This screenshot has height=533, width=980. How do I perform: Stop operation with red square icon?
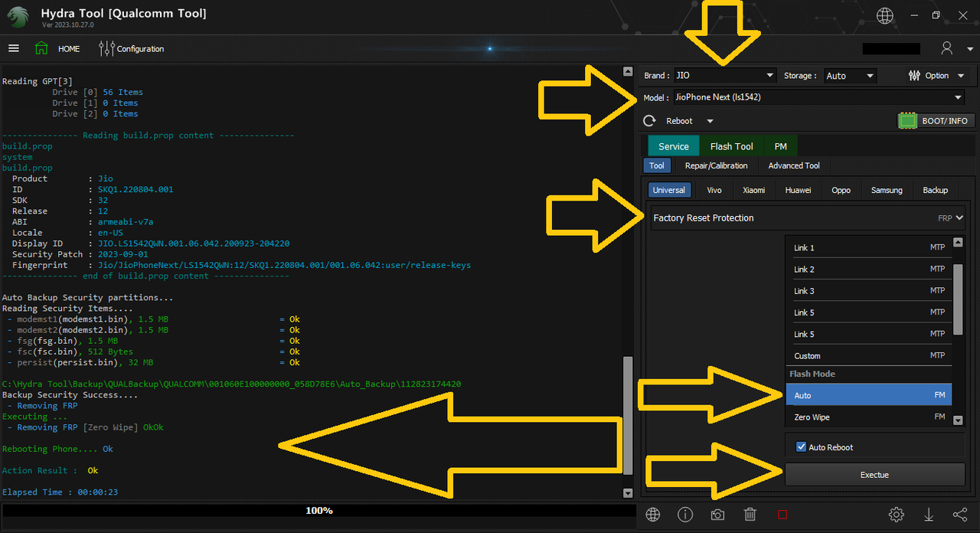782,515
